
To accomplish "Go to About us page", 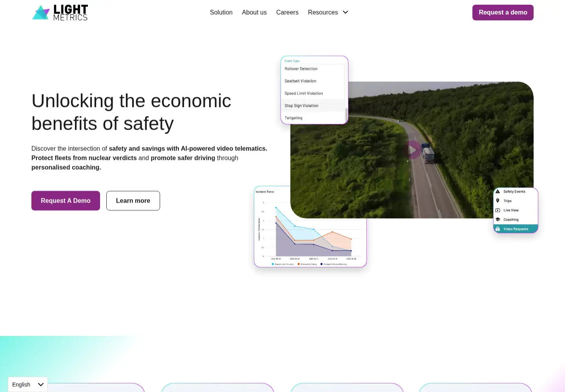I will pos(254,13).
